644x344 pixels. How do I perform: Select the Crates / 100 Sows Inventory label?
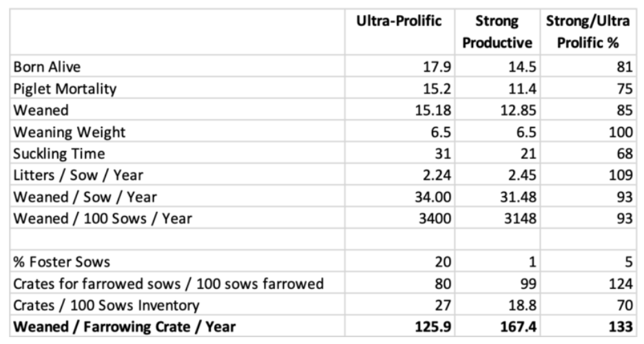tap(107, 305)
